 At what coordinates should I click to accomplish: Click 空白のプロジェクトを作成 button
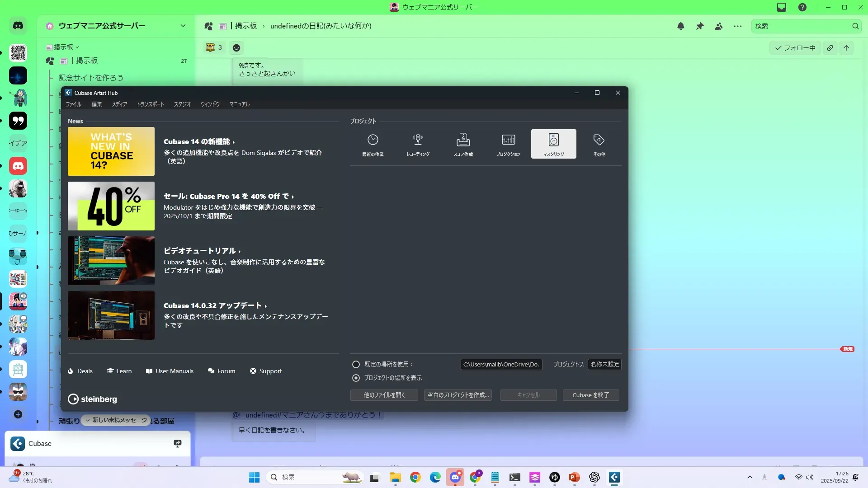point(458,395)
